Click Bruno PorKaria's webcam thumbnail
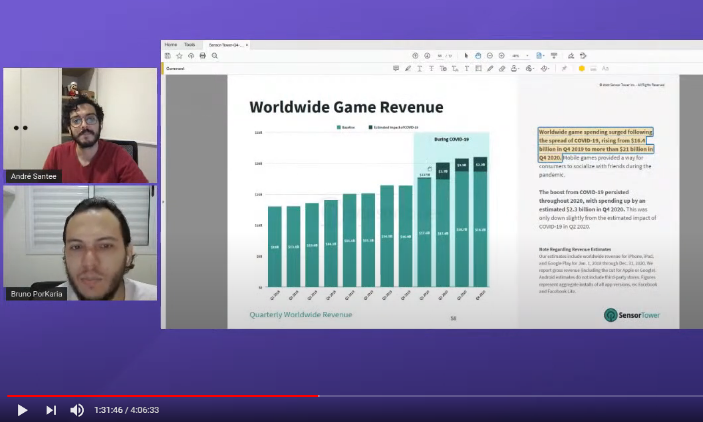The width and height of the screenshot is (703, 422). tap(80, 243)
